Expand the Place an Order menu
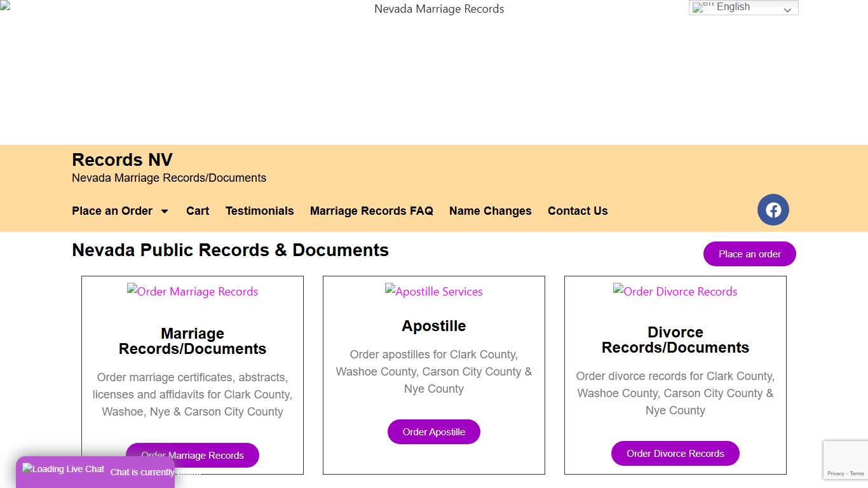The width and height of the screenshot is (868, 488). point(120,210)
